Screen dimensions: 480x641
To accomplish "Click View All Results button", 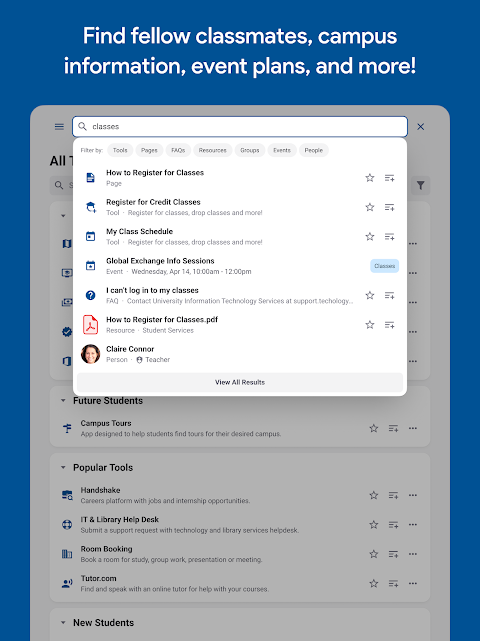I will pos(240,382).
